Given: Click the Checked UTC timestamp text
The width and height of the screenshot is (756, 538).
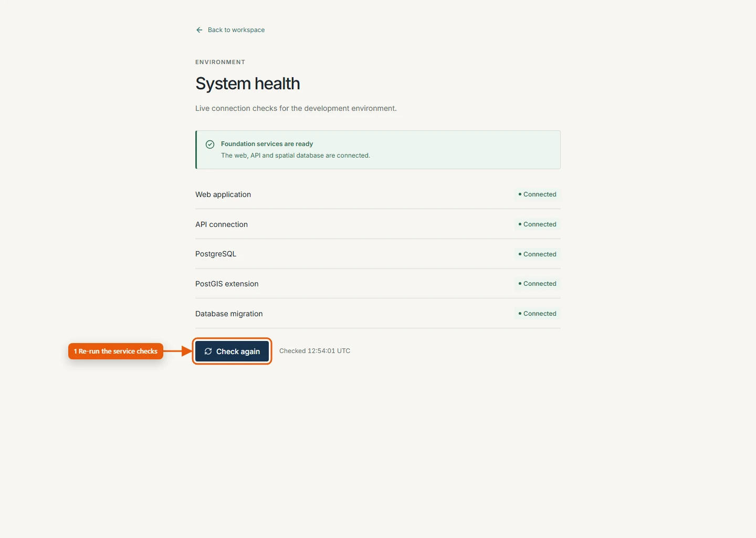Looking at the screenshot, I should (314, 351).
